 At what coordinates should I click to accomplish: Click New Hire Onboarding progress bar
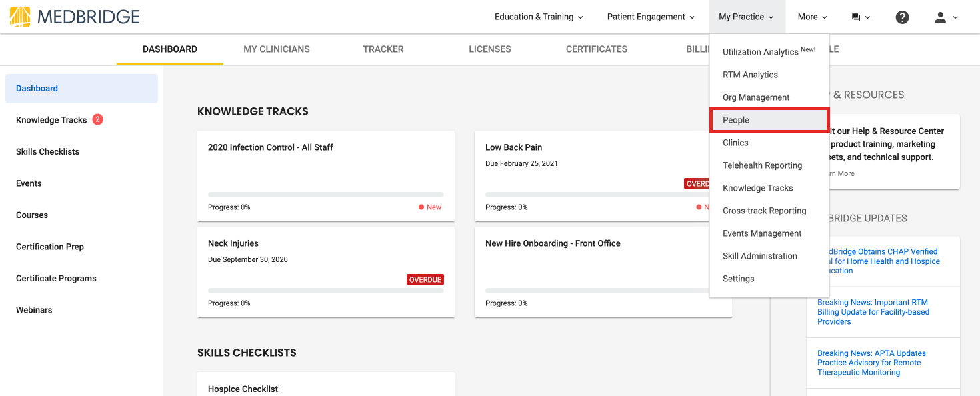(x=597, y=291)
